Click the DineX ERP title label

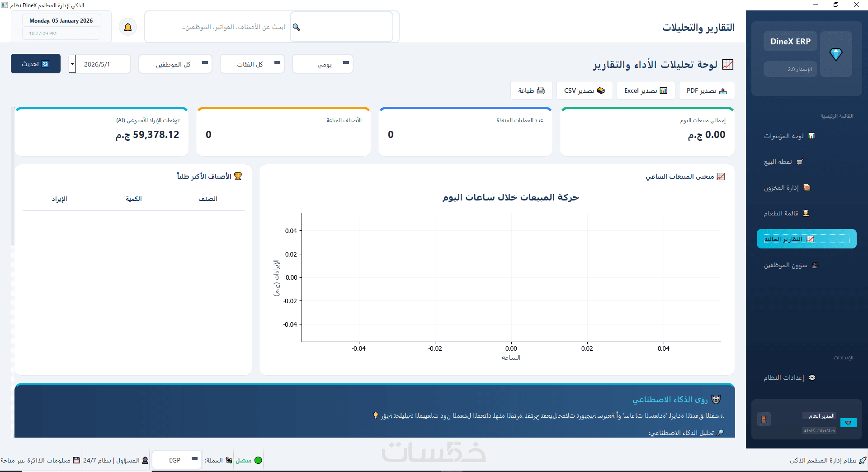click(790, 41)
